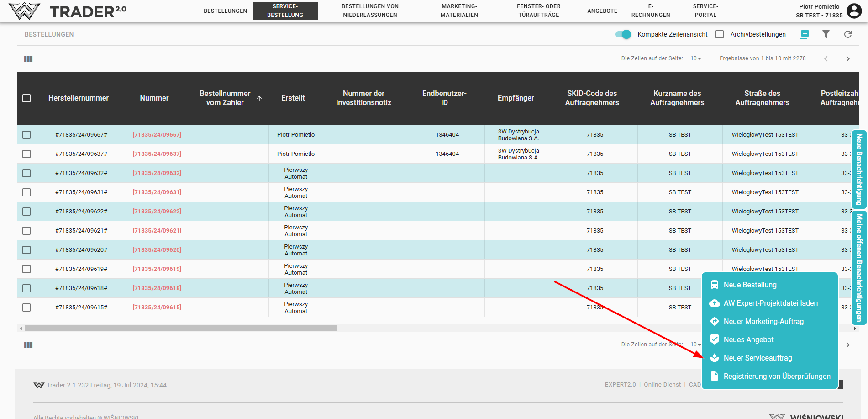Go to next results page arrow
Viewport: 868px width, 419px height.
pos(848,59)
